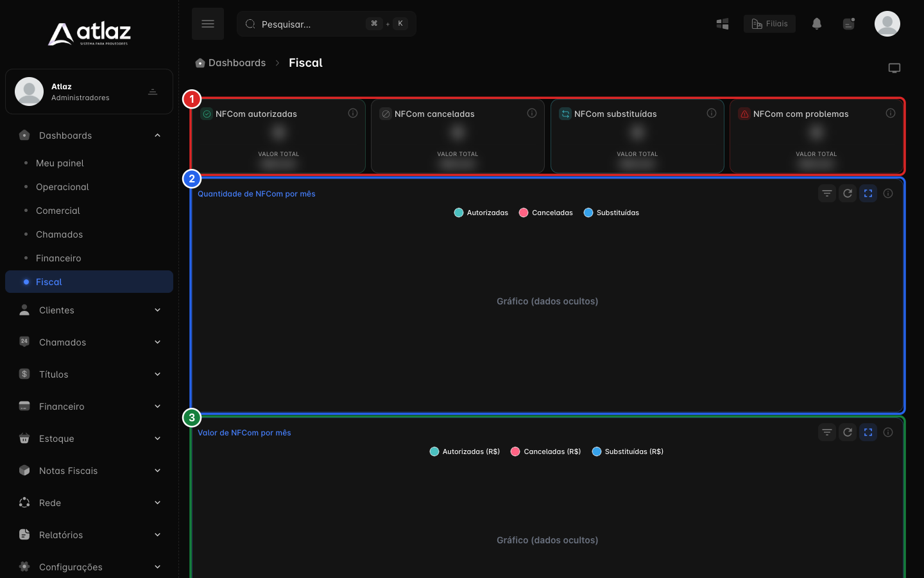This screenshot has height=578, width=924.
Task: Toggle Canceladas series in quantity chart legend
Action: click(x=546, y=213)
